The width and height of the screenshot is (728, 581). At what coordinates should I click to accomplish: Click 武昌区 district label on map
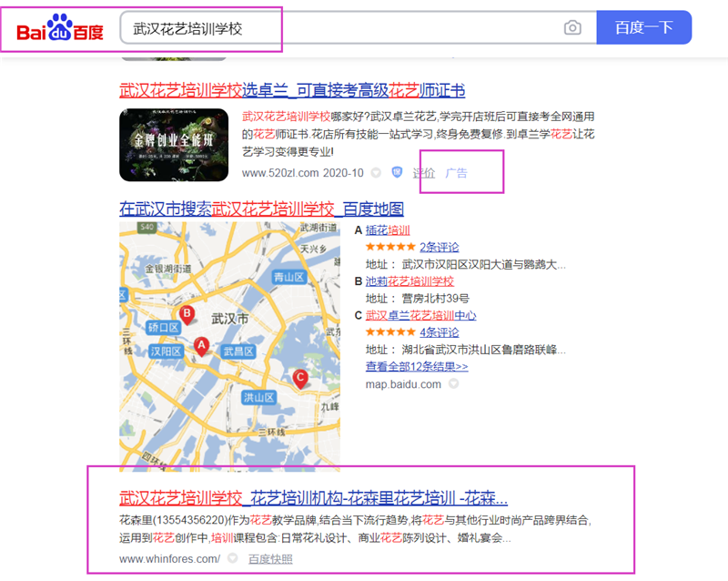[x=238, y=352]
